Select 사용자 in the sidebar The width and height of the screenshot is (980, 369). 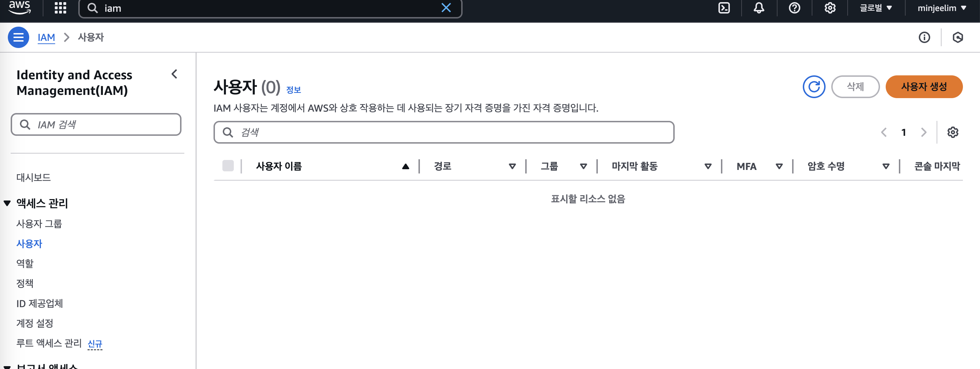click(29, 244)
